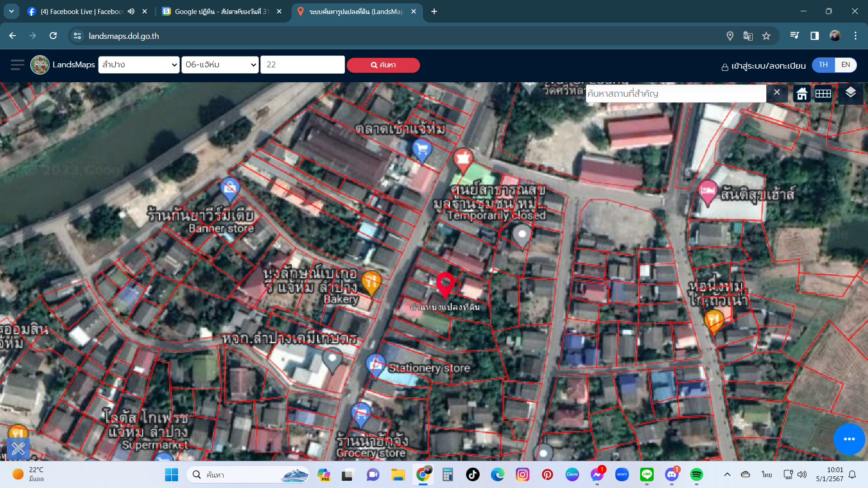868x488 pixels.
Task: Open the tab search chevron
Action: pos(11,11)
